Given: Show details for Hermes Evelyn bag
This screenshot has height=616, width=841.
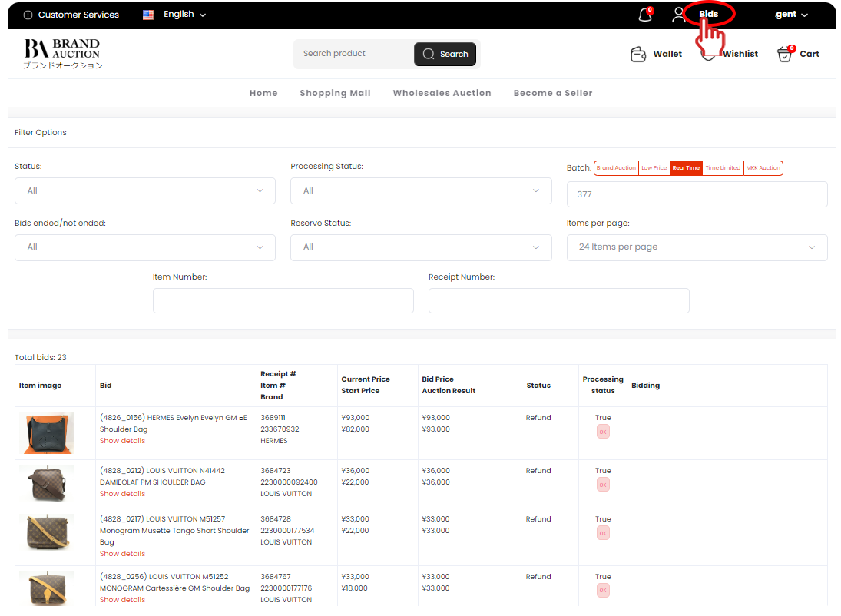Looking at the screenshot, I should click(x=122, y=441).
